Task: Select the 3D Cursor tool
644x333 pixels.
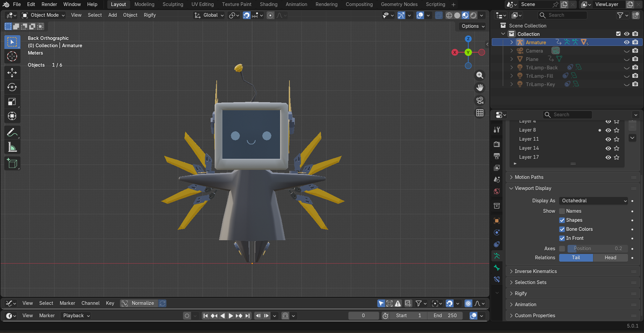Action: tap(12, 57)
